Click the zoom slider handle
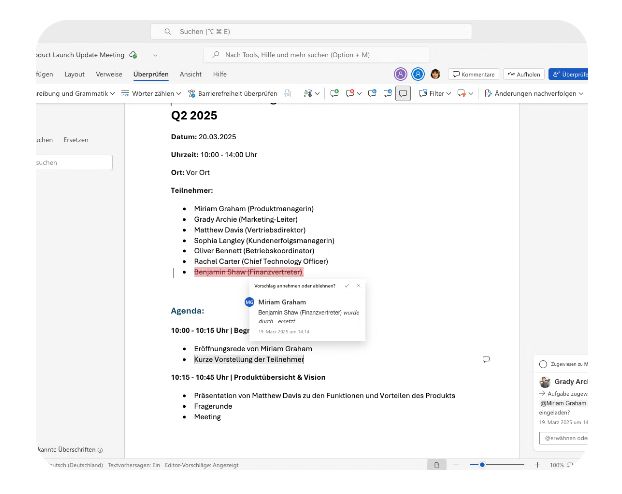 [482, 465]
